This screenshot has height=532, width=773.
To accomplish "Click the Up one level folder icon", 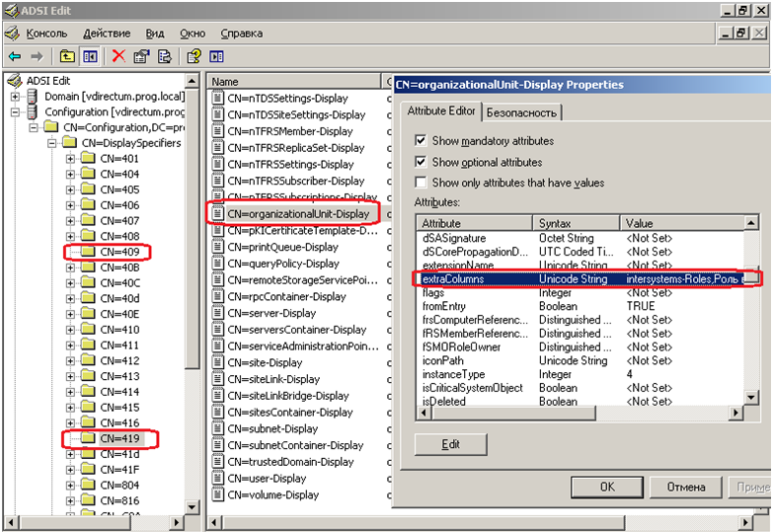I will [67, 56].
